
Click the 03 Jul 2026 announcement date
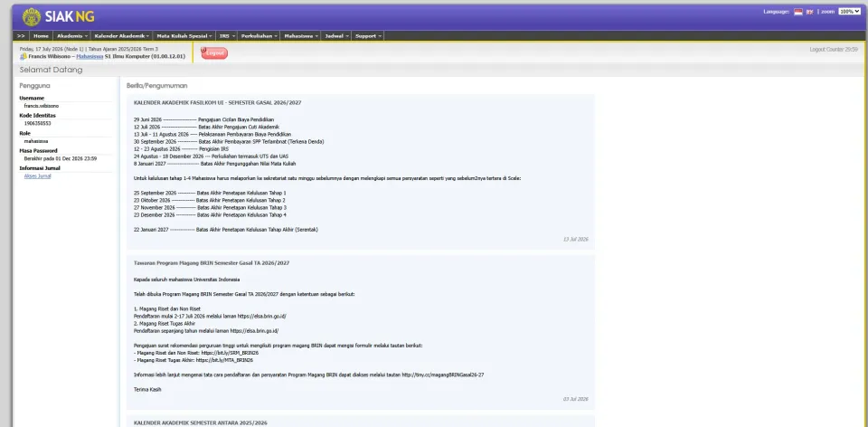tap(576, 399)
